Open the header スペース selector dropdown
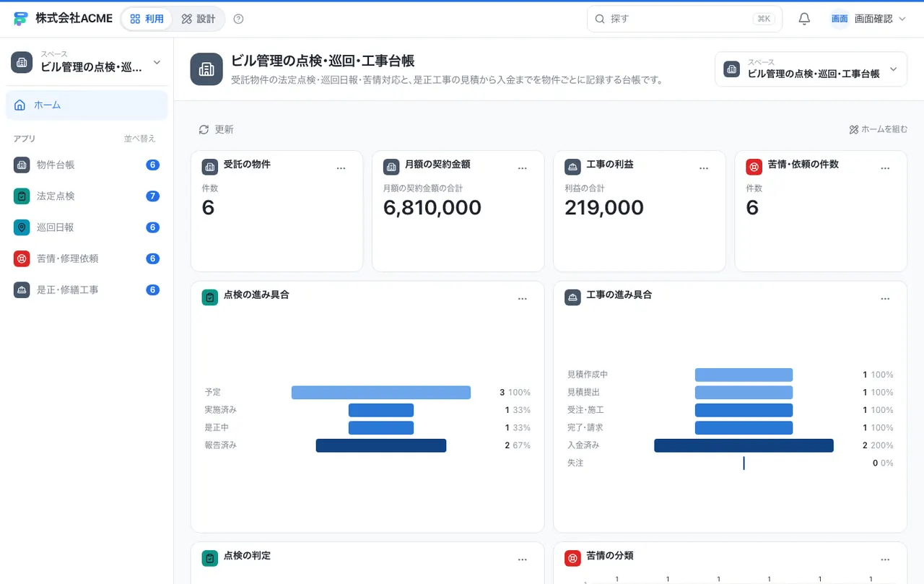Image resolution: width=924 pixels, height=584 pixels. click(811, 69)
